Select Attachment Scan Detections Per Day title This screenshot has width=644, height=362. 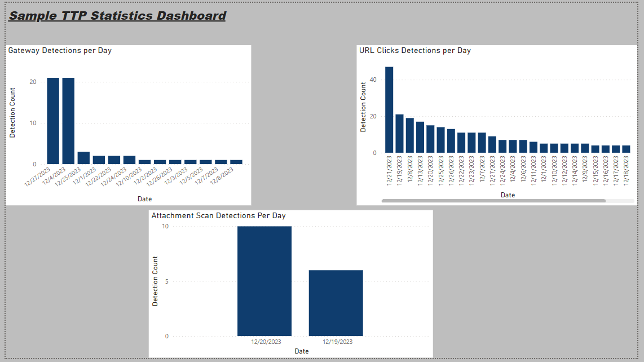[218, 215]
